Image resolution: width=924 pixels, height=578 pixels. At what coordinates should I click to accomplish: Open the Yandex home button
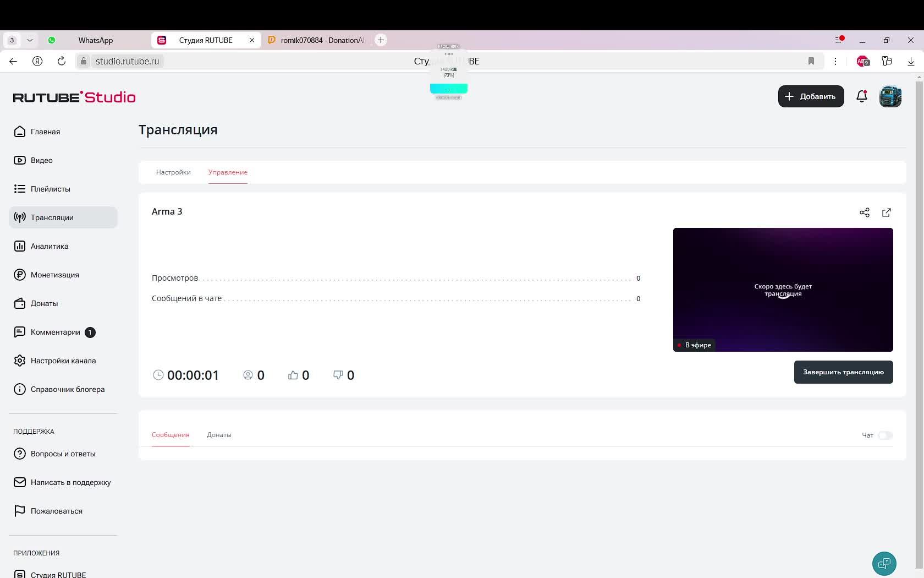pos(37,61)
